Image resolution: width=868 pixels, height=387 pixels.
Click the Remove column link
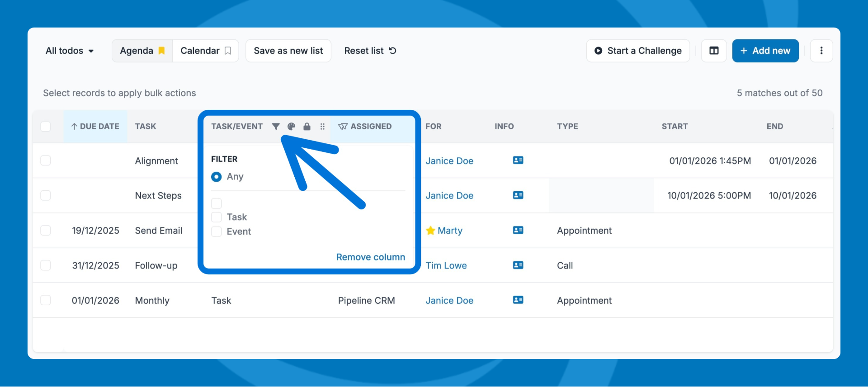(x=370, y=257)
